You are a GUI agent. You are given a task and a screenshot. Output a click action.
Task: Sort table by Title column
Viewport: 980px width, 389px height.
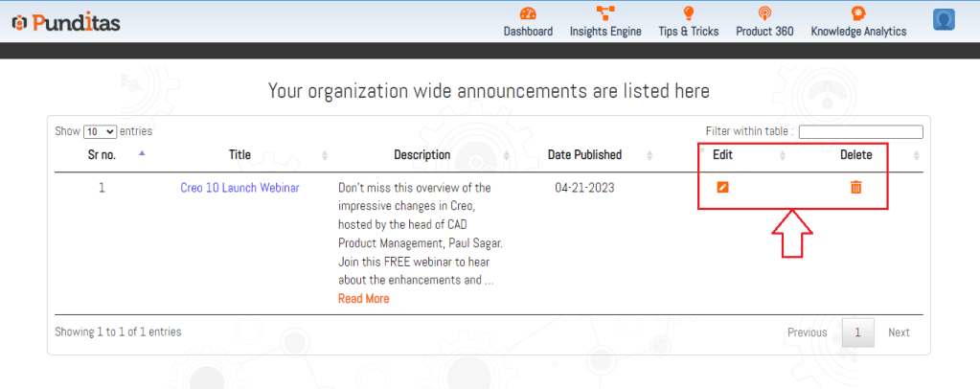[239, 154]
